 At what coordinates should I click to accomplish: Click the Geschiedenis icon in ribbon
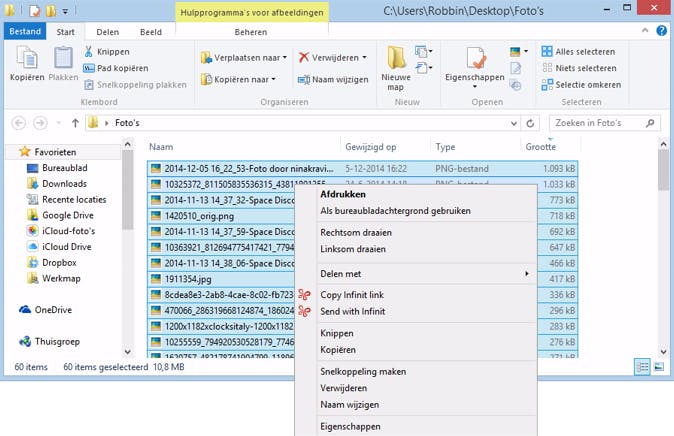tap(516, 85)
